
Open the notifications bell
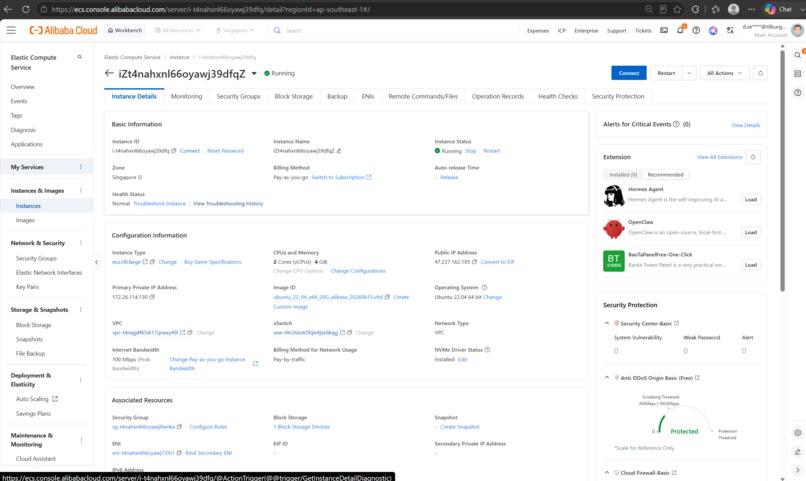680,30
